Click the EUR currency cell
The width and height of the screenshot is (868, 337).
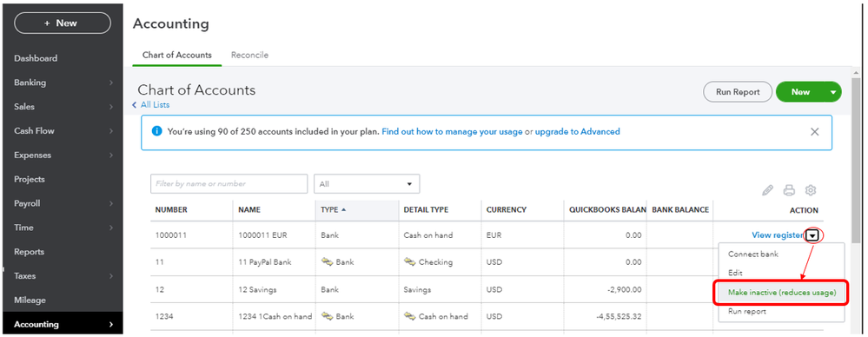[x=494, y=235]
